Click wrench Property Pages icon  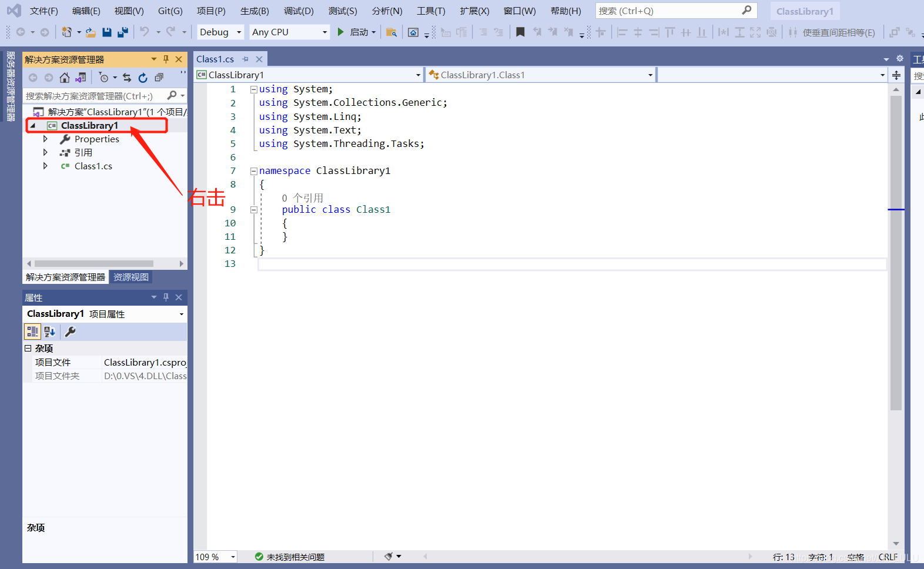70,332
